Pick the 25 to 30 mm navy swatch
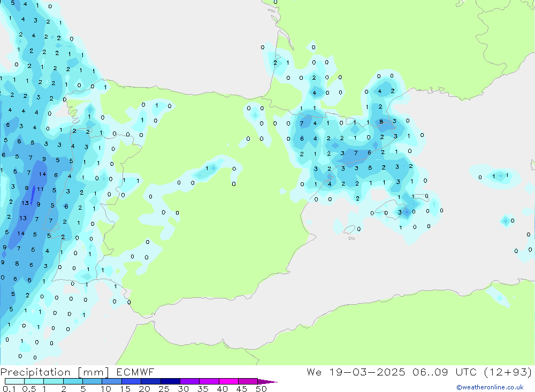The image size is (535, 392). click(170, 381)
